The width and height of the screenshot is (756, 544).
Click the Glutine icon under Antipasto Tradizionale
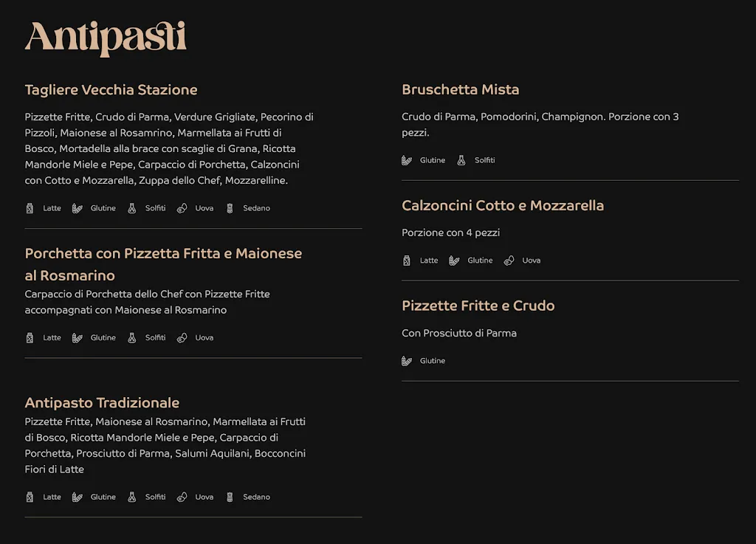point(78,497)
